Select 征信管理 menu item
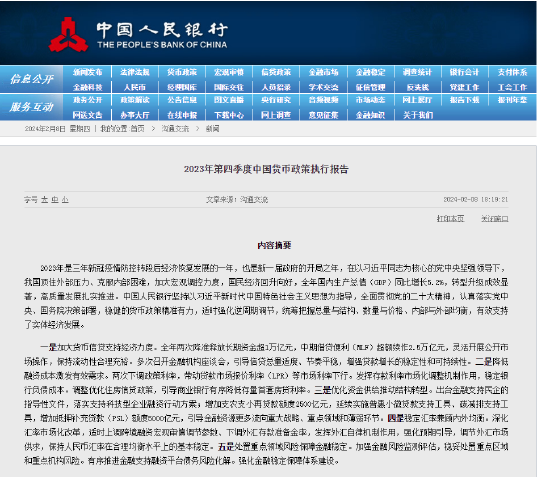Image resolution: width=550 pixels, height=477 pixels. pyautogui.click(x=370, y=87)
